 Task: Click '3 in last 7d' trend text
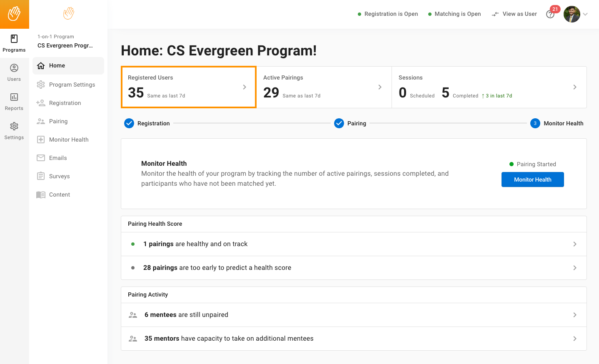point(497,96)
